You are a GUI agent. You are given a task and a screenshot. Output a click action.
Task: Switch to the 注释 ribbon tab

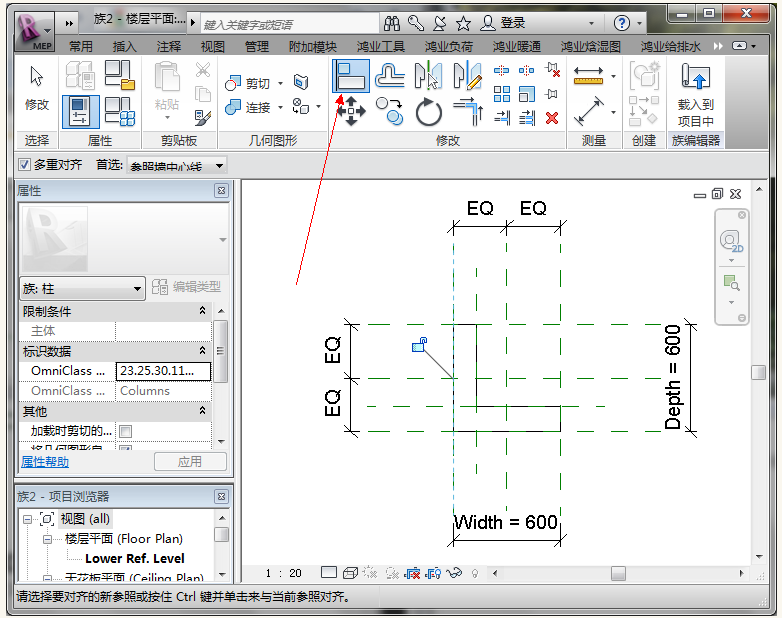tap(169, 46)
